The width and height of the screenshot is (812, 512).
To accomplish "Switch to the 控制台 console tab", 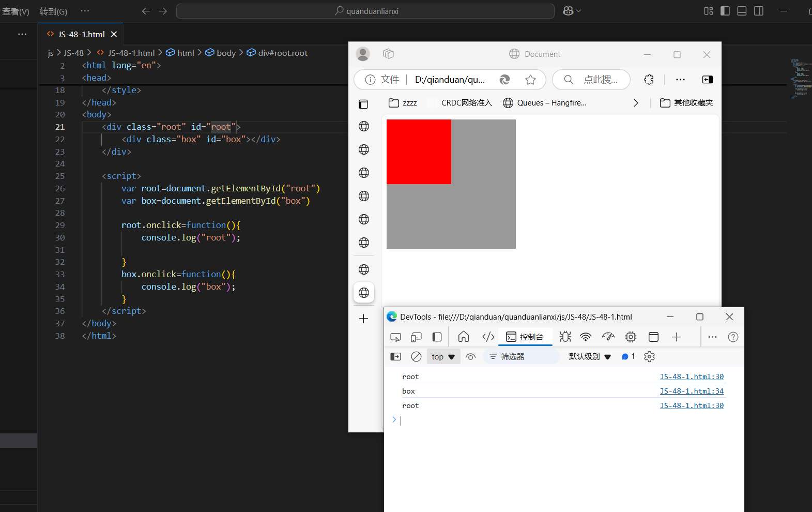I will point(525,337).
